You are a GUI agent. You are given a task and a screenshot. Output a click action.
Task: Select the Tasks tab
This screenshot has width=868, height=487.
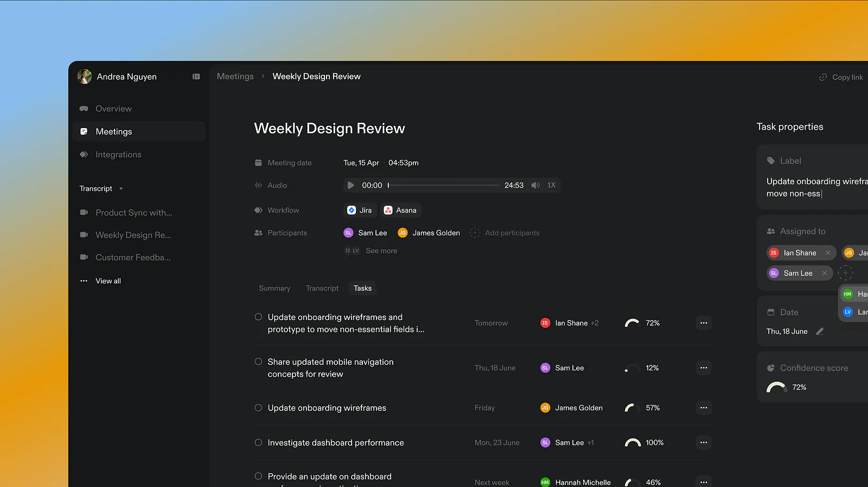(x=362, y=288)
